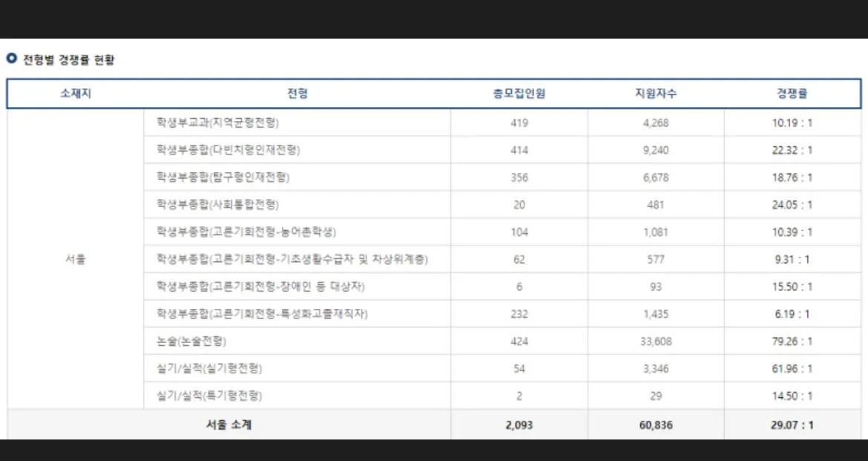Click the 지원자수 column header
Viewport: 868px width, 461px height.
tap(656, 93)
